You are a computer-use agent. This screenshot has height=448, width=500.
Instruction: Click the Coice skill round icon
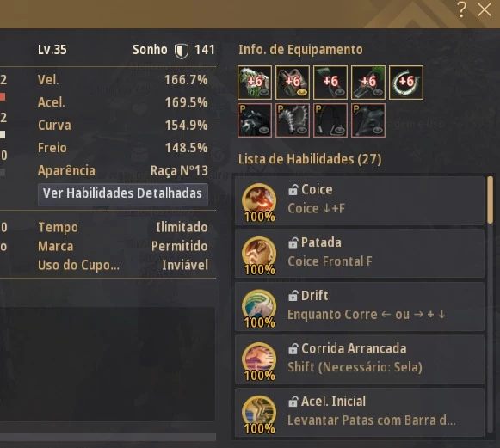pos(259,200)
